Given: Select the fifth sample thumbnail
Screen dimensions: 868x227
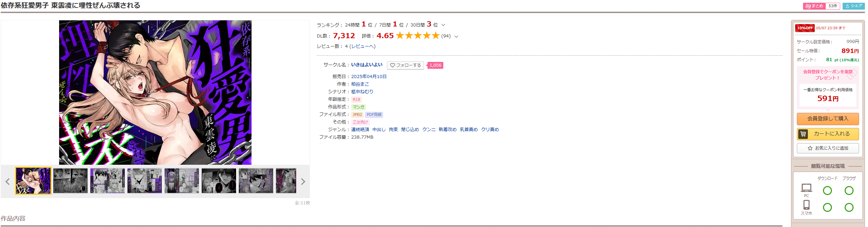Looking at the screenshot, I should point(182,181).
